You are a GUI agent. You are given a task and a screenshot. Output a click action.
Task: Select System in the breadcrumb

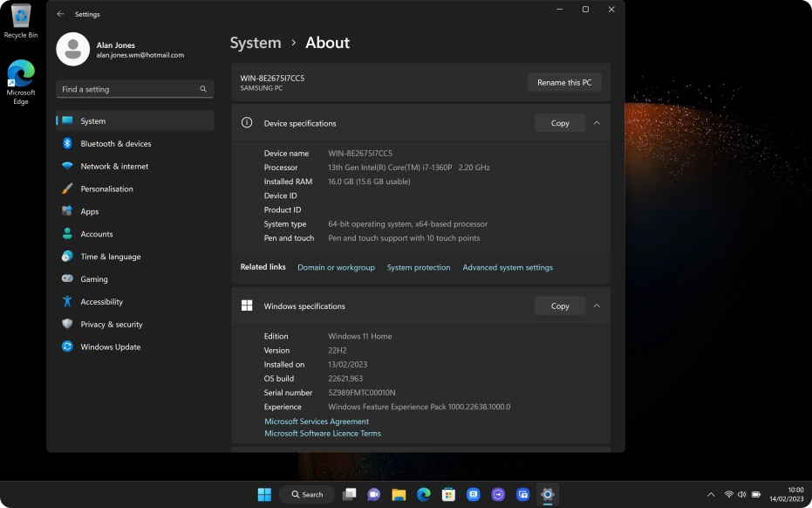pyautogui.click(x=256, y=43)
